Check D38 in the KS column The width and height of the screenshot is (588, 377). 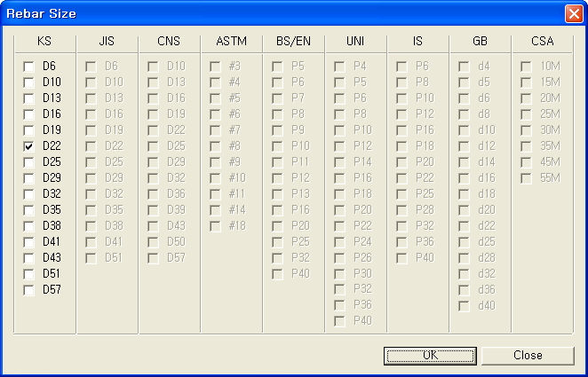coord(28,226)
